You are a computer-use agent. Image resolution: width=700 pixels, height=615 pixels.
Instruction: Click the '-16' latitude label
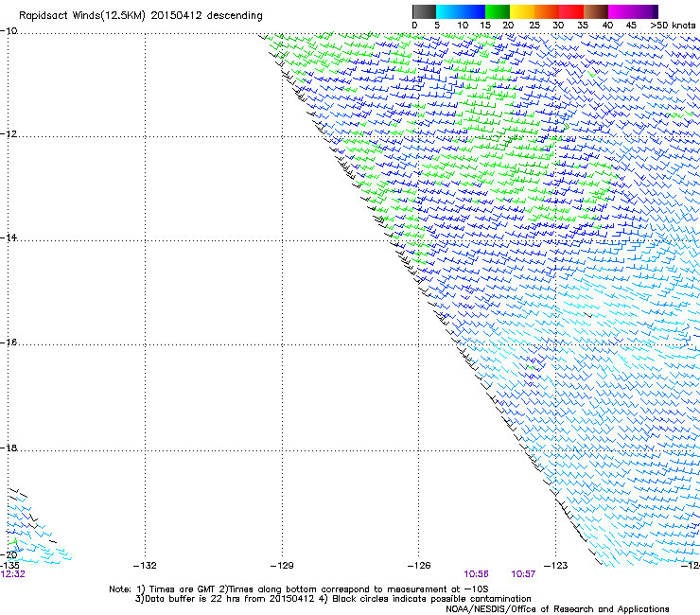point(9,343)
